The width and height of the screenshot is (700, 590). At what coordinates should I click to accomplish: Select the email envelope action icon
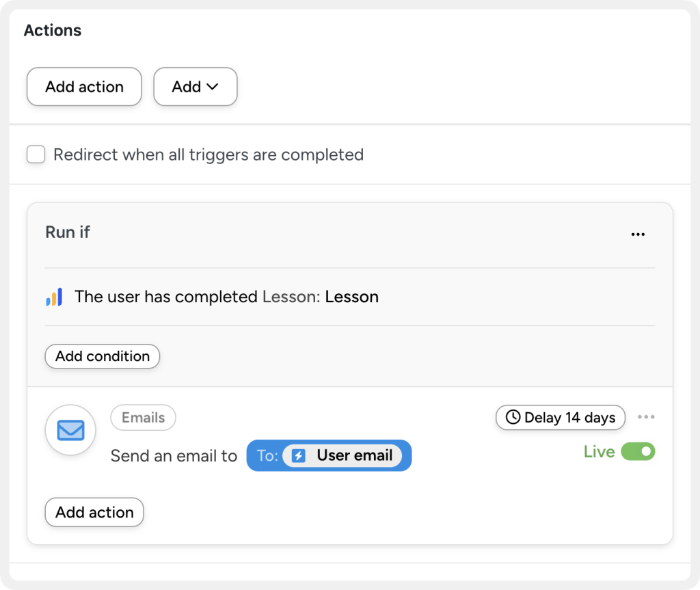click(x=70, y=430)
